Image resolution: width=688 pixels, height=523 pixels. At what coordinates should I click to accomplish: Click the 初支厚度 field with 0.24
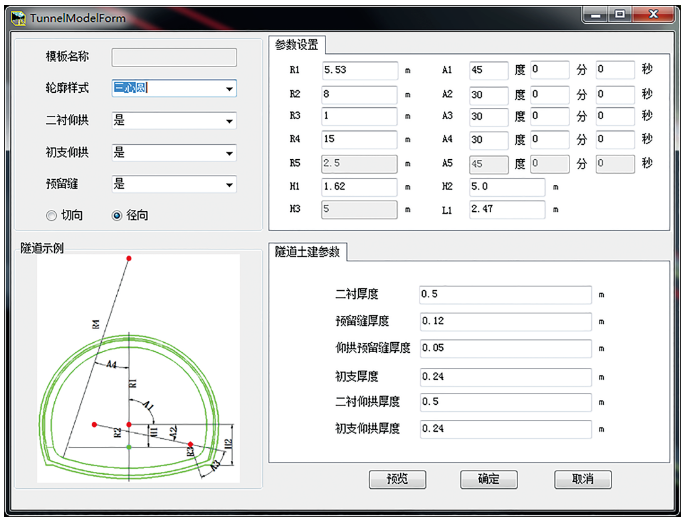[505, 377]
